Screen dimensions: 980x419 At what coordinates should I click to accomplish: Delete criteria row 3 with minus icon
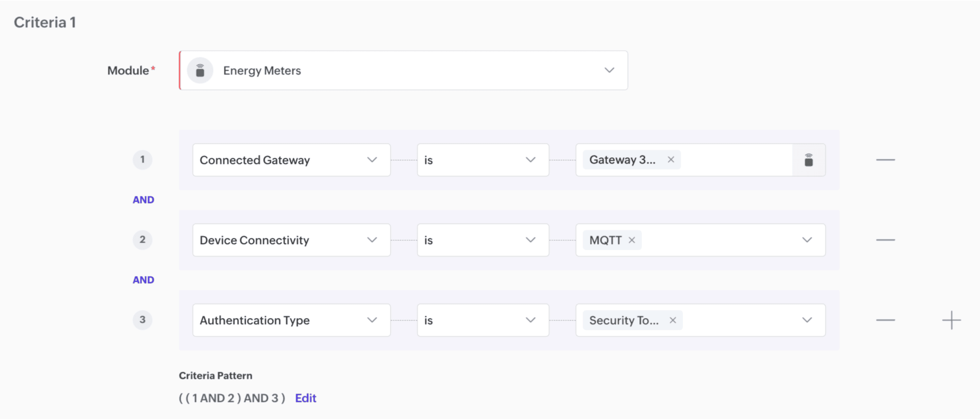[885, 320]
